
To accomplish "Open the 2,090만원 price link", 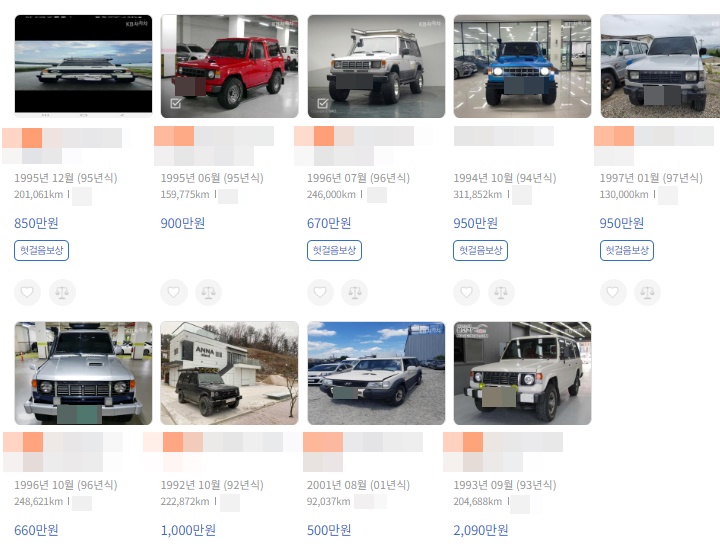I will [x=481, y=530].
